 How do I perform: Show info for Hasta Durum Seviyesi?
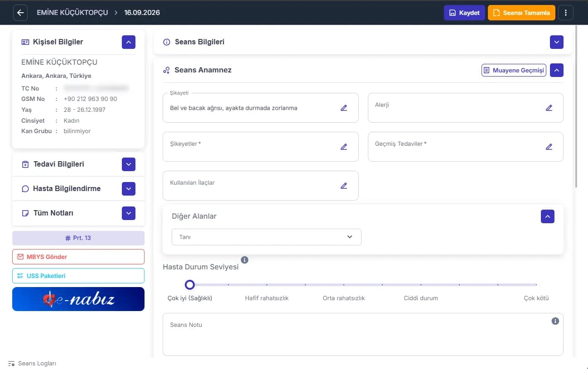(x=245, y=260)
